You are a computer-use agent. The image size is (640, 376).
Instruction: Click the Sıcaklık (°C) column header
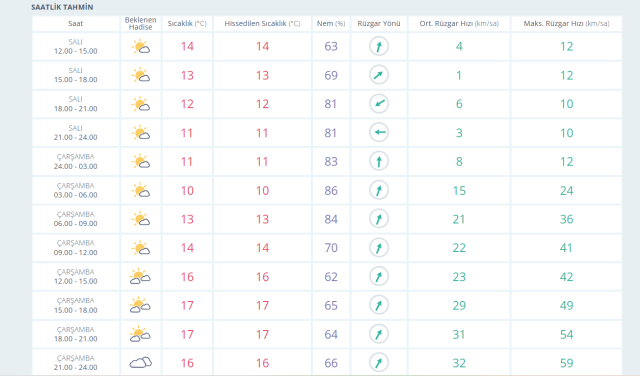pyautogui.click(x=187, y=24)
